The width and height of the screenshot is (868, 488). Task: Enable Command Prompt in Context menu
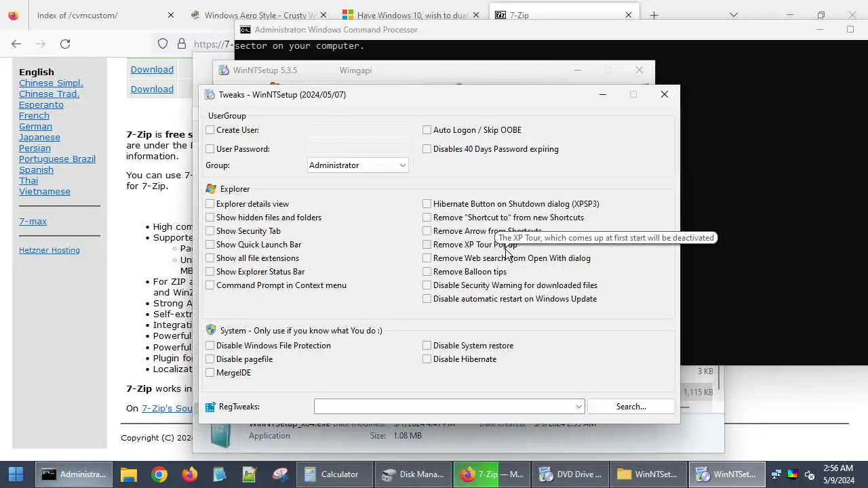pos(210,285)
